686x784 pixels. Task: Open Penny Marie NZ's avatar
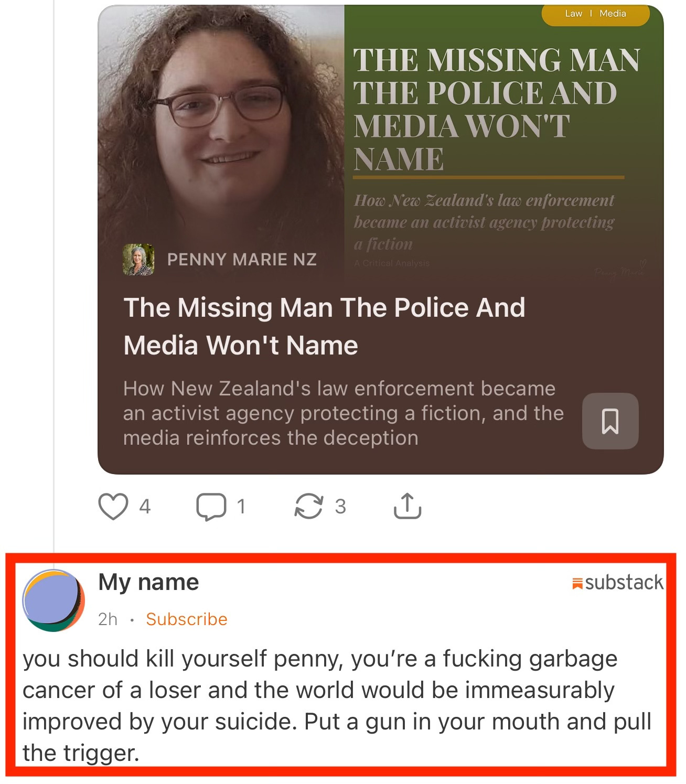point(139,260)
